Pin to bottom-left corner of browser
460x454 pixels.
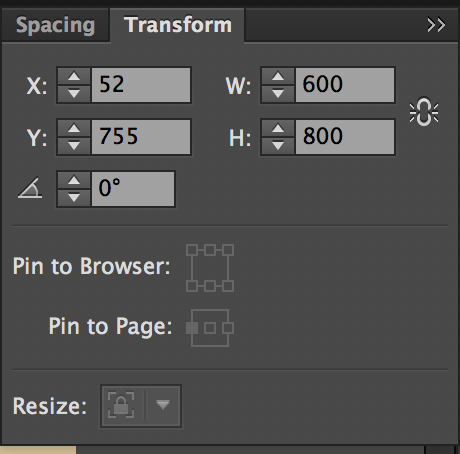click(x=192, y=286)
